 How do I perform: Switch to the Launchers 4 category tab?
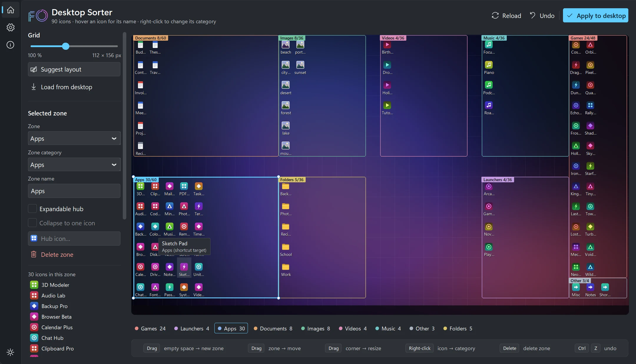(192, 328)
